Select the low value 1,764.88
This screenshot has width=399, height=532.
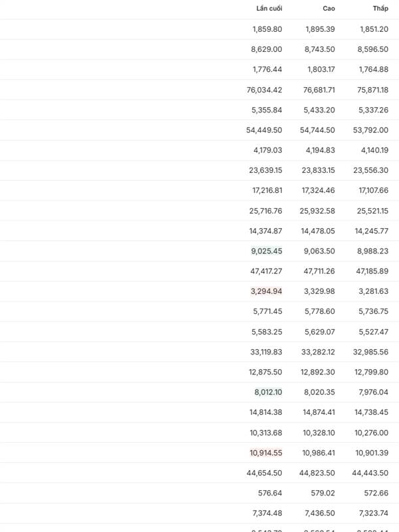point(374,69)
